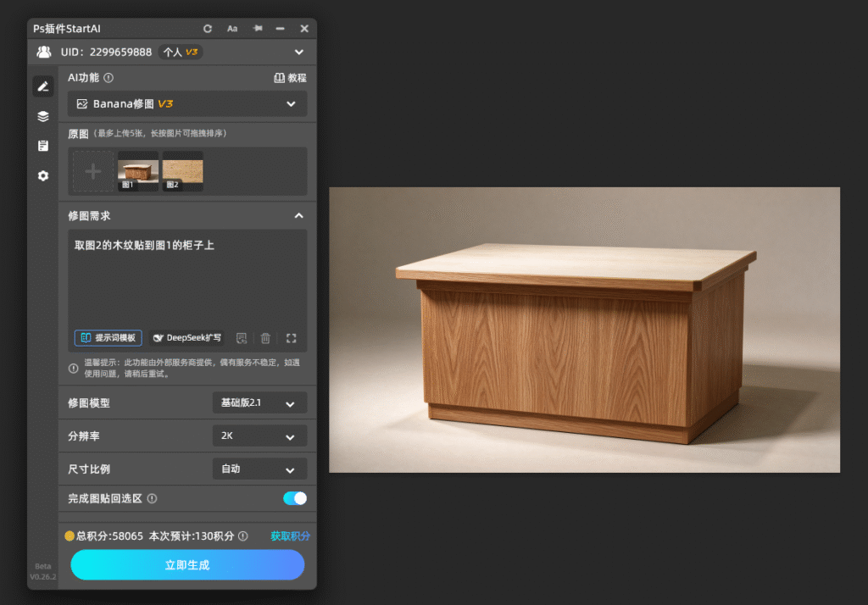Image resolution: width=868 pixels, height=605 pixels.
Task: Collapse the 修图需求 section
Action: 299,216
